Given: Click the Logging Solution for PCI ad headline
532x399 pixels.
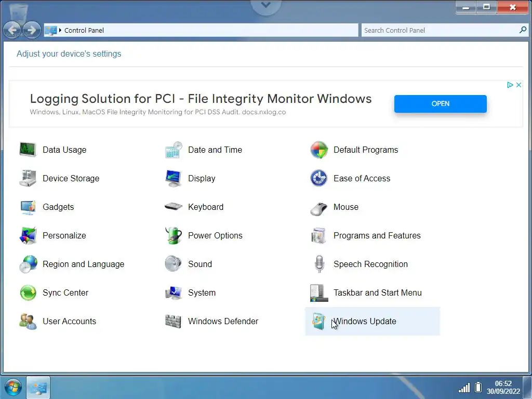Looking at the screenshot, I should point(201,98).
